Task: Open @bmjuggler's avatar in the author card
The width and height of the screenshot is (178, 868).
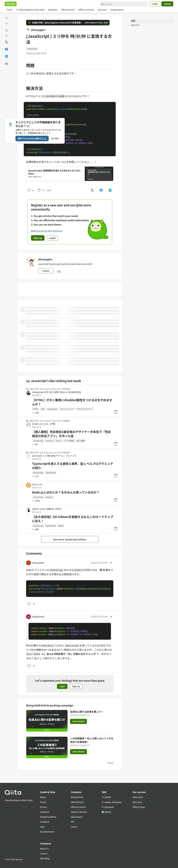Action: 31,262
